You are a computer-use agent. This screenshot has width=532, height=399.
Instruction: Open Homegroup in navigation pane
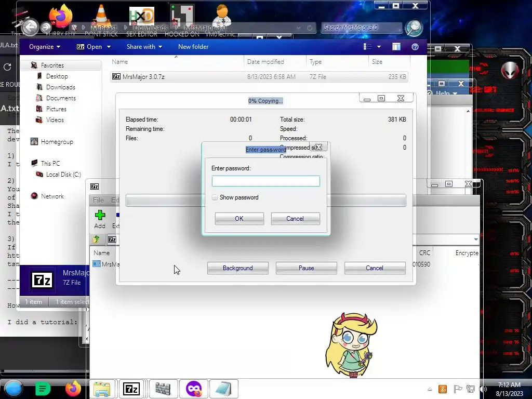(57, 141)
